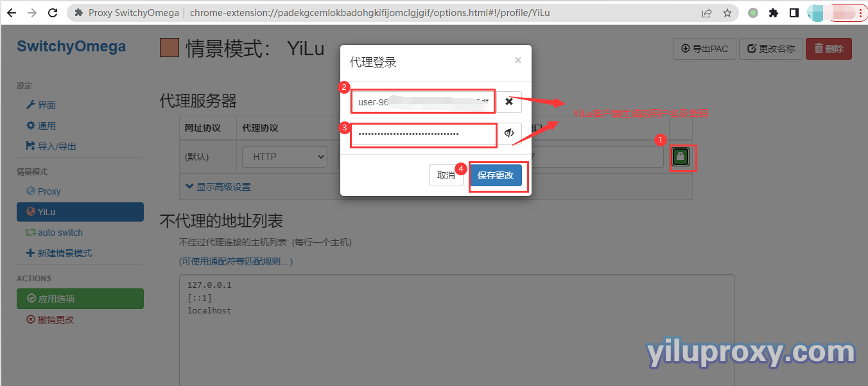The width and height of the screenshot is (868, 386).
Task: Click the SwitchyOmega green circle extension icon
Action: click(x=753, y=13)
